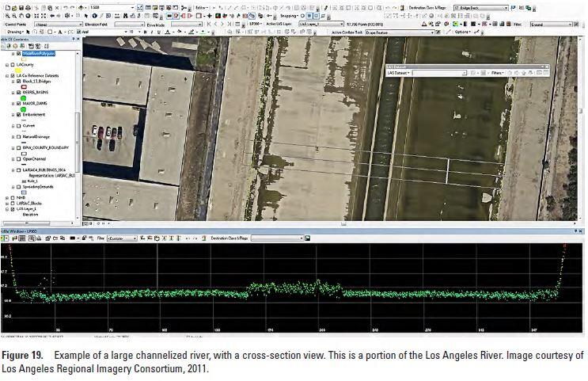588x381 pixels.
Task: Select the LAS Layer_1 layer name
Action: pyautogui.click(x=26, y=209)
